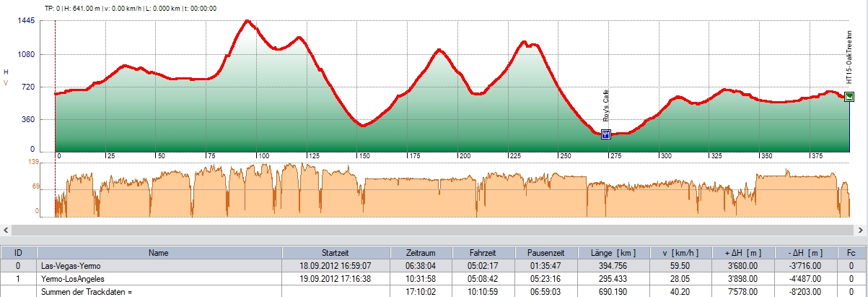Screen dimensions: 868x297
Task: Select the Las-Vegas-Yermo track row
Action: click(157, 265)
